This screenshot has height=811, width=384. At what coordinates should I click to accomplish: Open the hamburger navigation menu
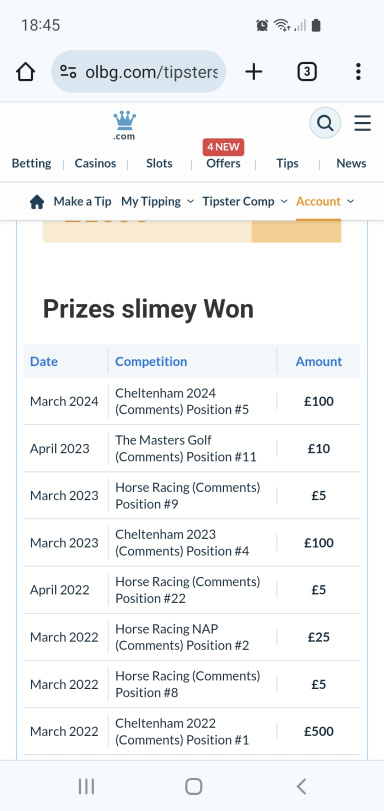click(362, 123)
